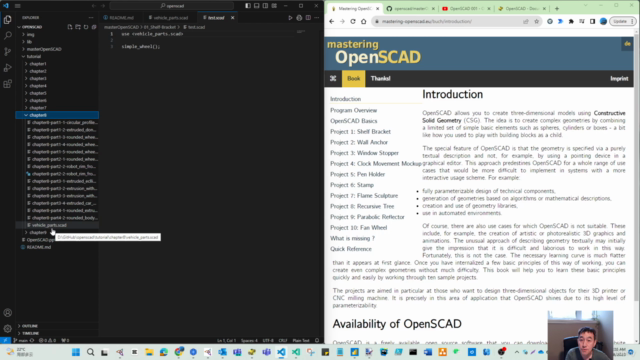This screenshot has width=640, height=360.
Task: Open the browser Extensions puzzle icon
Action: (x=571, y=21)
